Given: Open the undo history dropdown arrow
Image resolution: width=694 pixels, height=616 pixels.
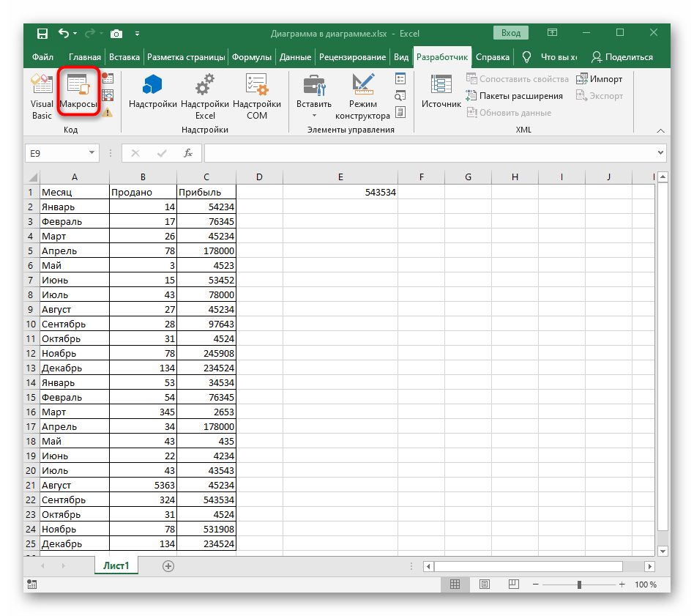Looking at the screenshot, I should [75, 34].
